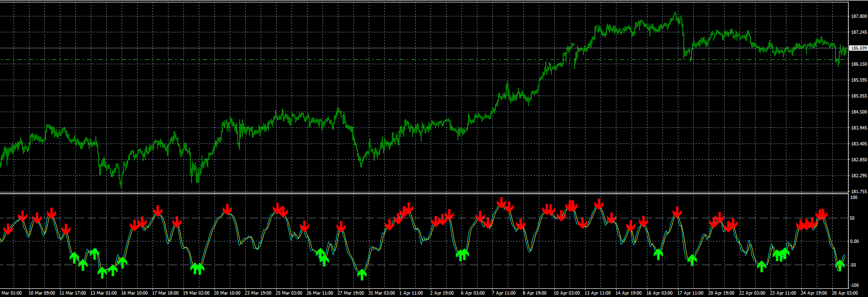
Task: Select the 14 Apr 19:00 time label
Action: pyautogui.click(x=629, y=293)
